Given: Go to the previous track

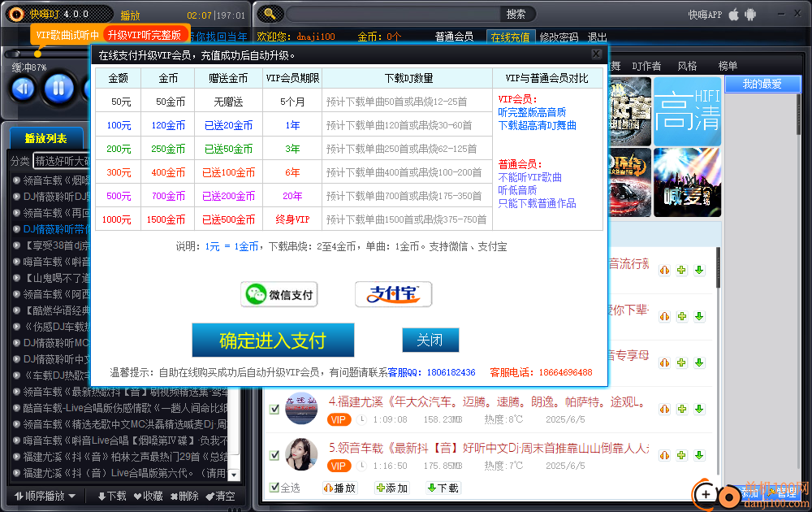Looking at the screenshot, I should click(24, 89).
